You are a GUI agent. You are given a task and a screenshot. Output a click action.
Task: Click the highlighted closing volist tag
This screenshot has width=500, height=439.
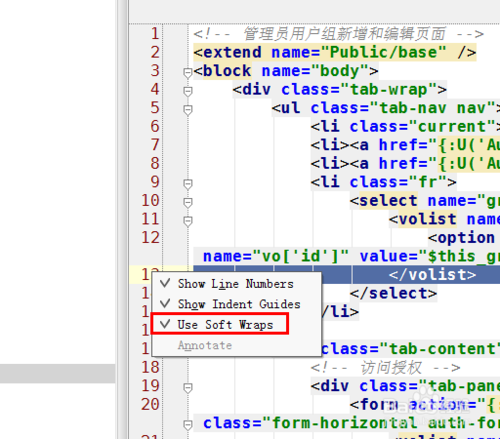432,275
